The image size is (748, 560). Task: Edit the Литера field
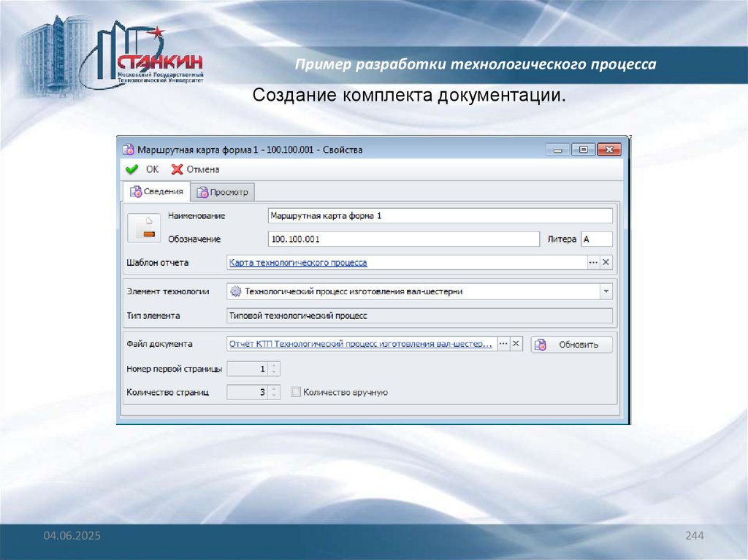coord(596,239)
